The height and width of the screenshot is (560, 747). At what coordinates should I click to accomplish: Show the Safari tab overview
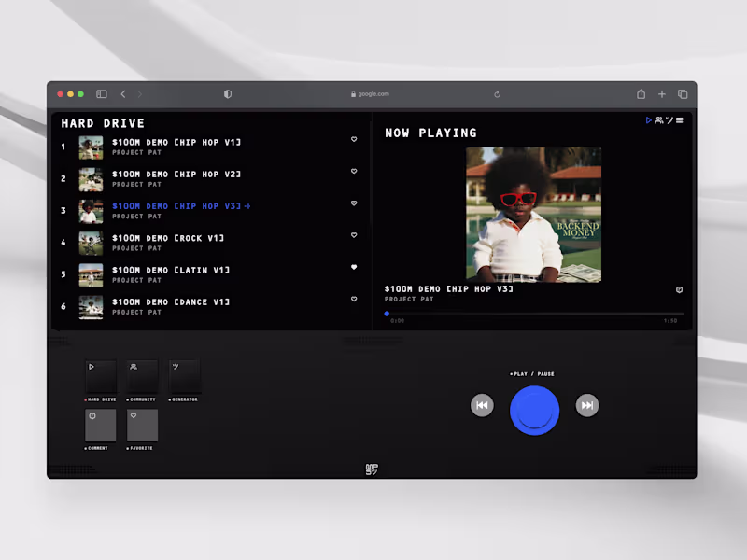click(x=683, y=94)
